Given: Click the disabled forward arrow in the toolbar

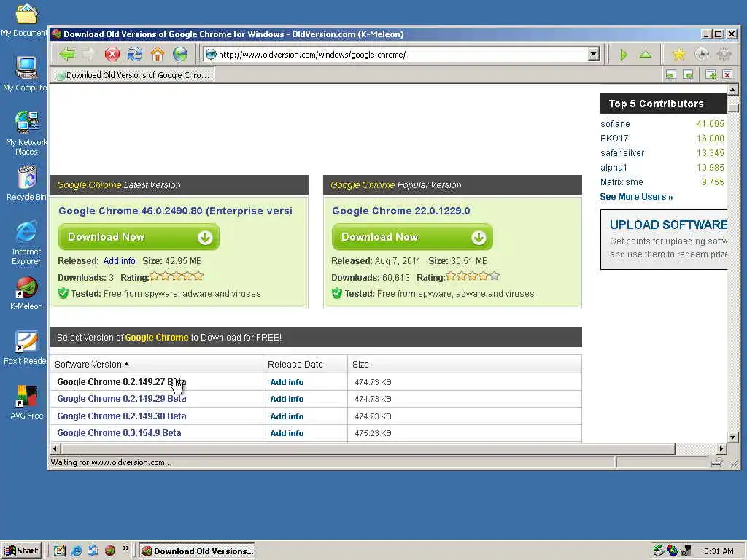Looking at the screenshot, I should pyautogui.click(x=90, y=54).
